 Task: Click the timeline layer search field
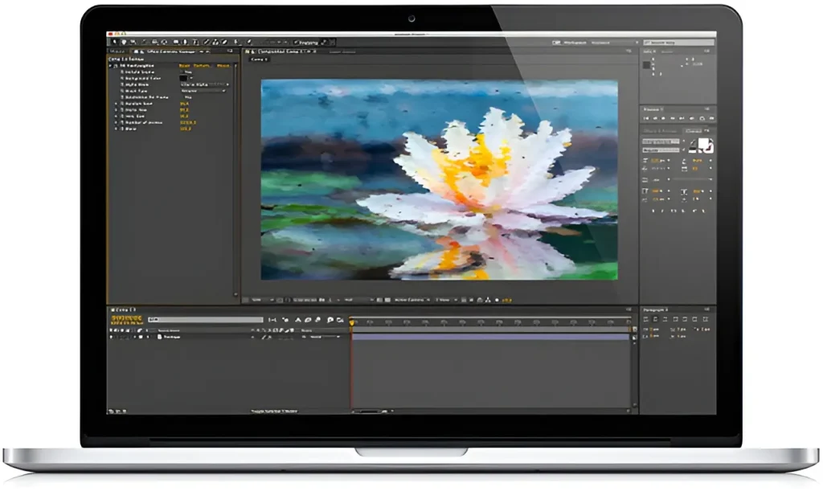[205, 320]
